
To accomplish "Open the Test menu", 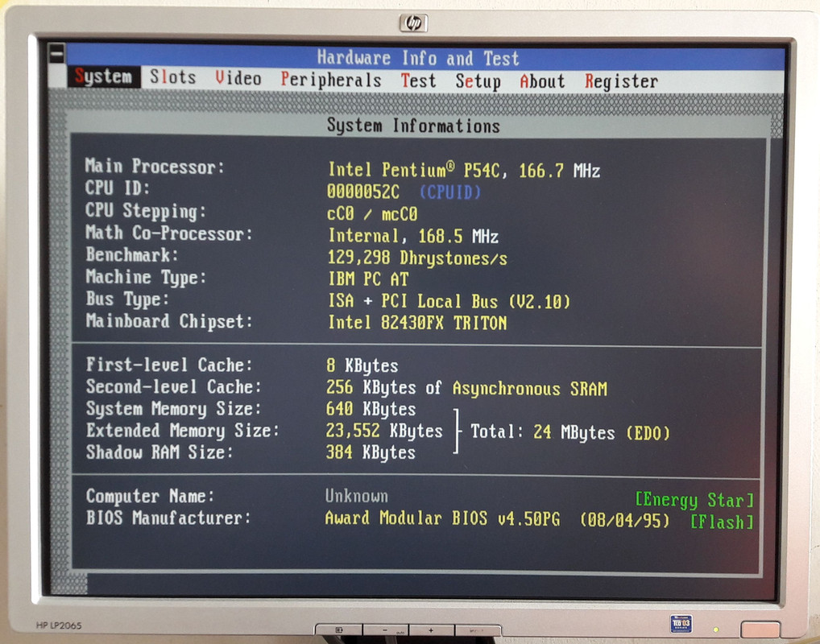I will (418, 80).
